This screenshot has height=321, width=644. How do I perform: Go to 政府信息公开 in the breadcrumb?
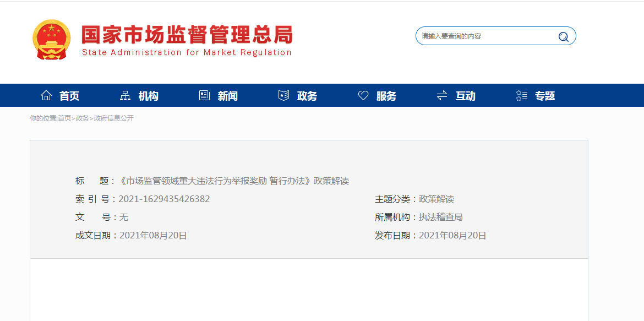click(x=114, y=118)
